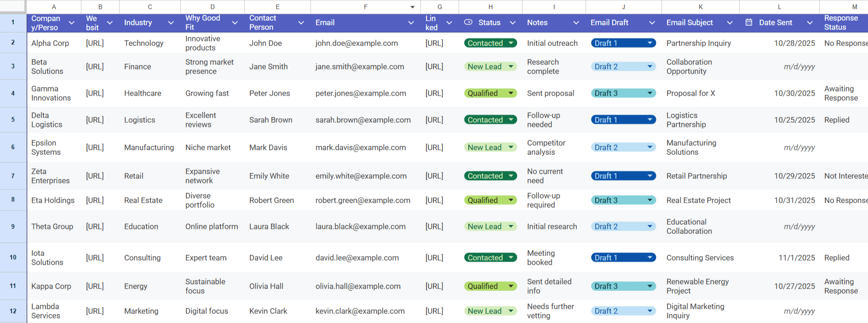Open the Industry column header chevron

pos(171,23)
